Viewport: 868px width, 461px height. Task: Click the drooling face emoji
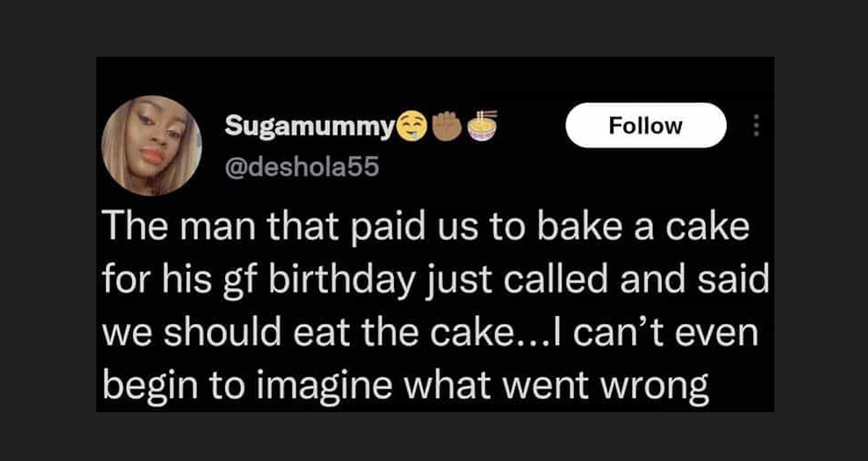tap(412, 126)
